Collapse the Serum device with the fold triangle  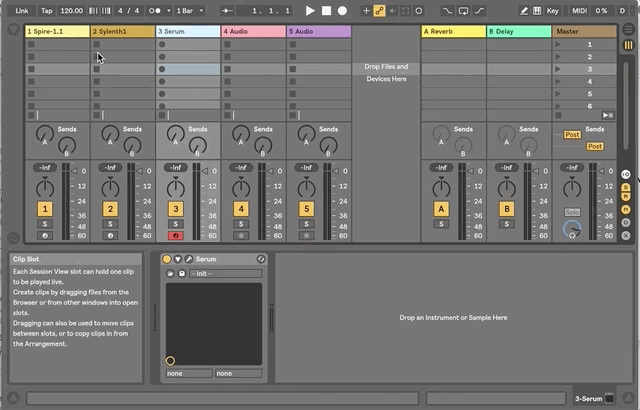pyautogui.click(x=177, y=259)
